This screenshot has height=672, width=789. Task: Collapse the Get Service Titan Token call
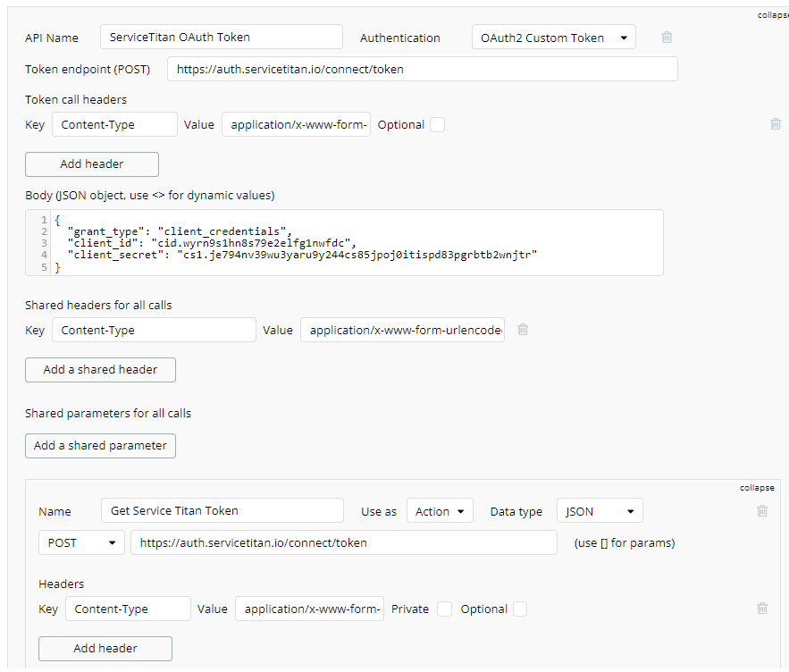757,488
